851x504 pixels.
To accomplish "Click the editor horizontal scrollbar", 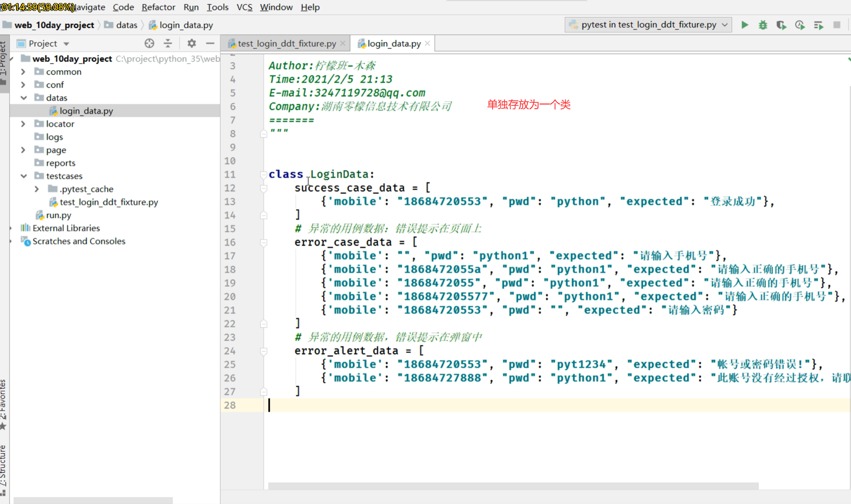I will coord(513,486).
